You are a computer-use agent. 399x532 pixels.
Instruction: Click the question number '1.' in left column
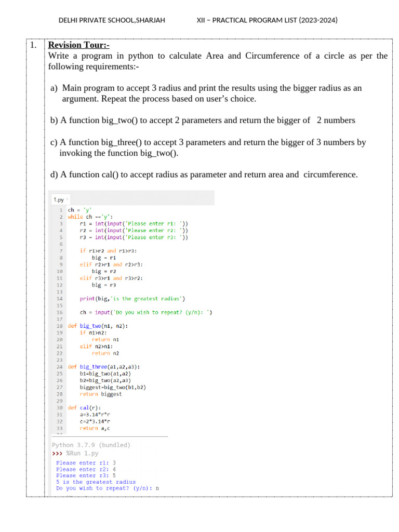pos(33,45)
